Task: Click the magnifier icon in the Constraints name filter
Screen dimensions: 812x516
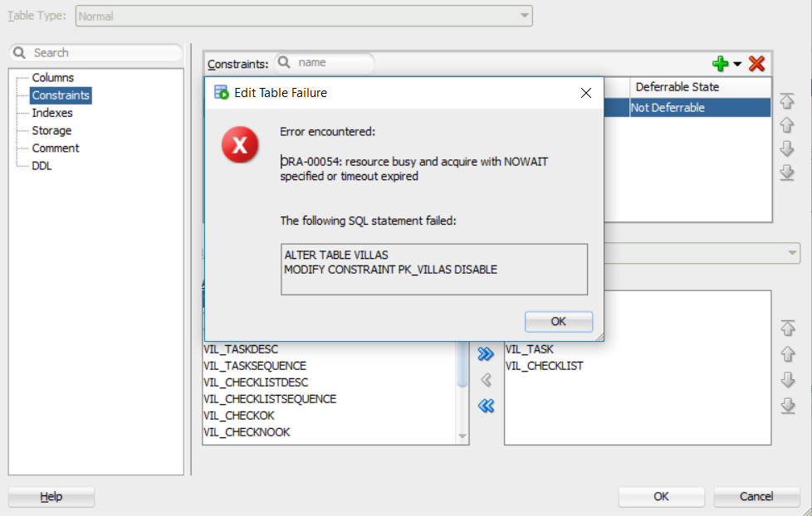Action: tap(283, 63)
